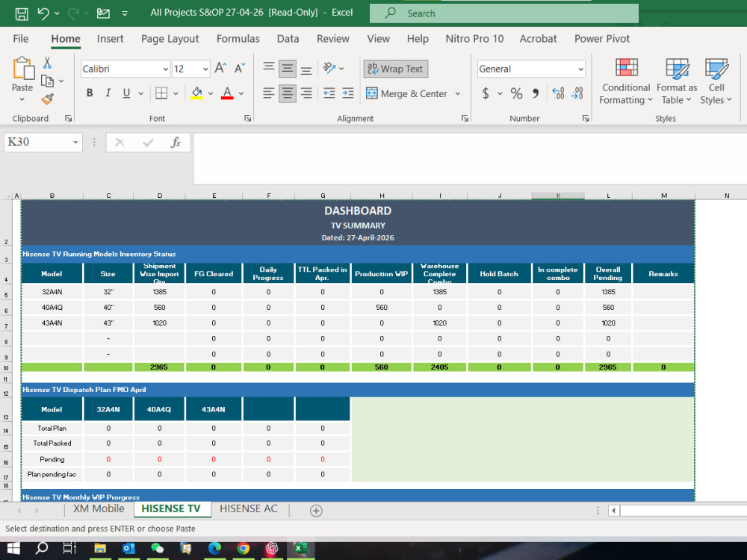Click Decrease Decimal icon

pos(577,93)
